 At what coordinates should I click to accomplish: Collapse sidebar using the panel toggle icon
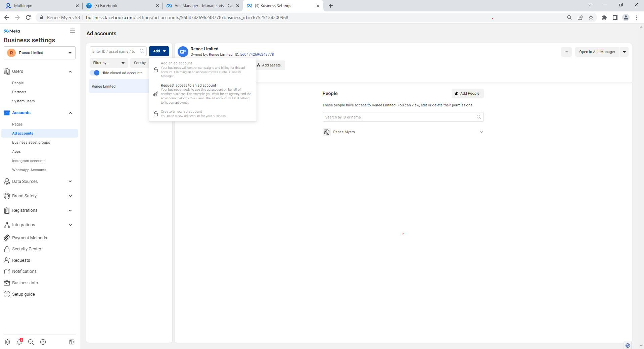coord(72,342)
